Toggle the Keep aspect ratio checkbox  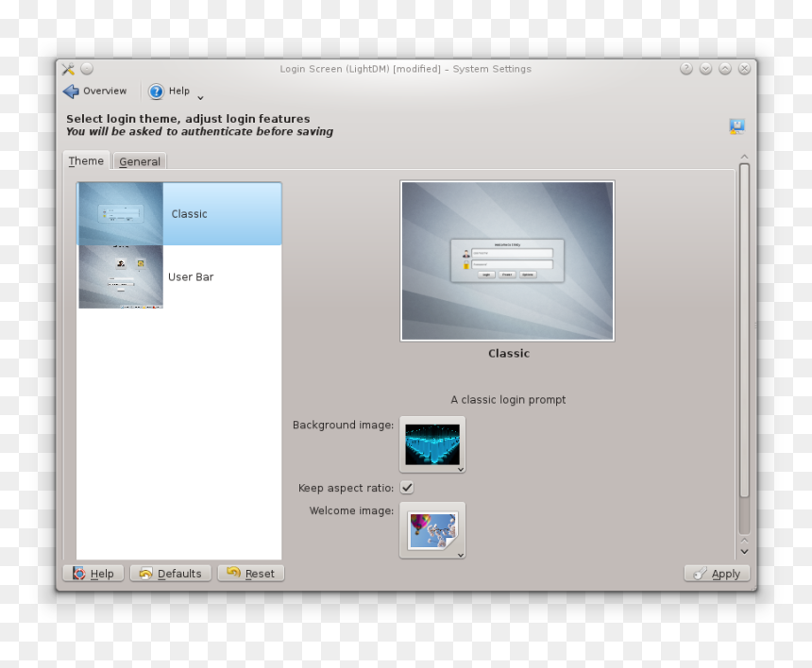407,488
